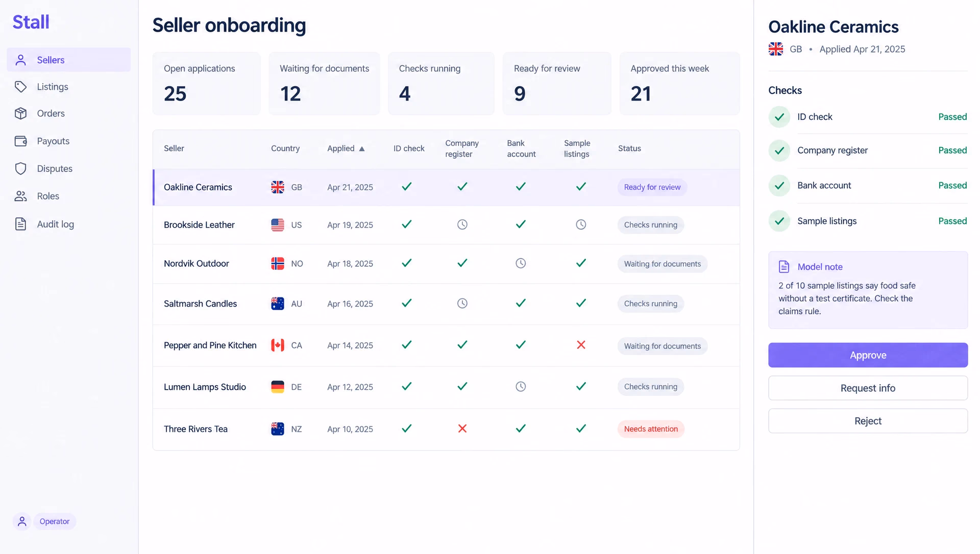Click the Operator avatar icon

22,521
